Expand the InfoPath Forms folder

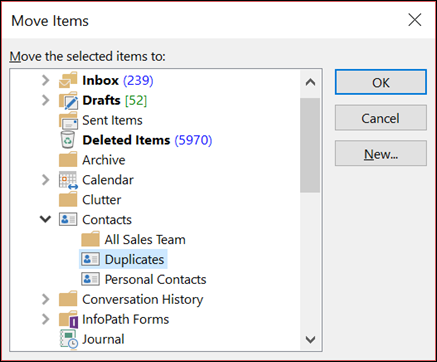pyautogui.click(x=46, y=319)
